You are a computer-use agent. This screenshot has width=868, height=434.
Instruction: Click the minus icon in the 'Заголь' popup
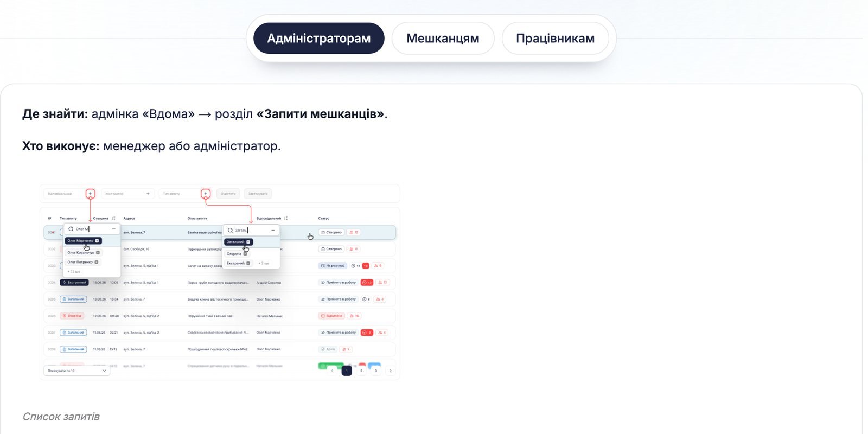(273, 231)
